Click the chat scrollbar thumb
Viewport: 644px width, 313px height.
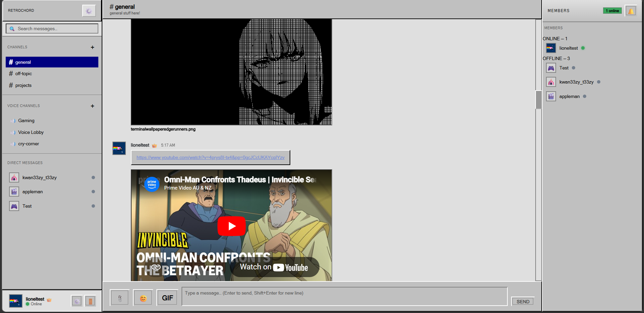click(538, 100)
